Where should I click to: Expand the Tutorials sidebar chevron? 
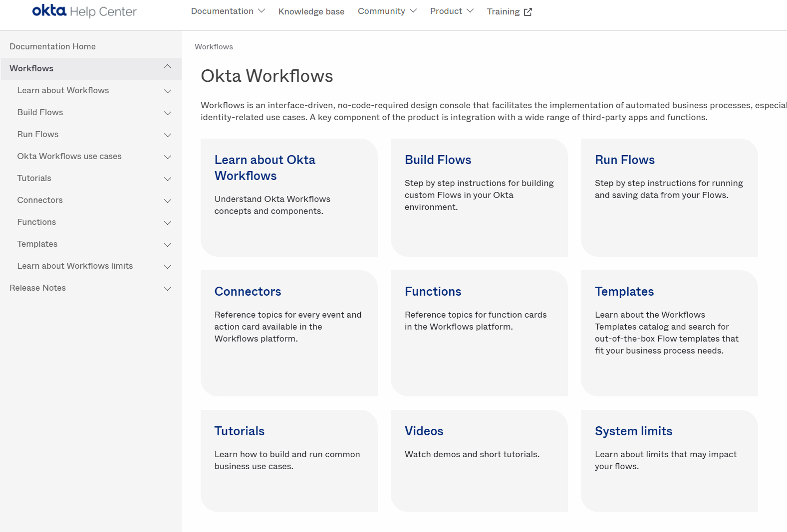[168, 179]
